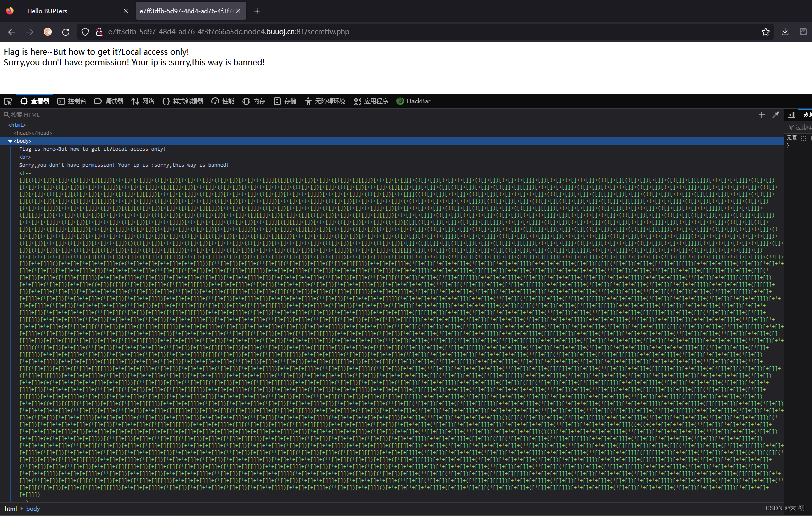Activate the element picker tool in devtools
Image resolution: width=812 pixels, height=516 pixels.
(x=8, y=101)
